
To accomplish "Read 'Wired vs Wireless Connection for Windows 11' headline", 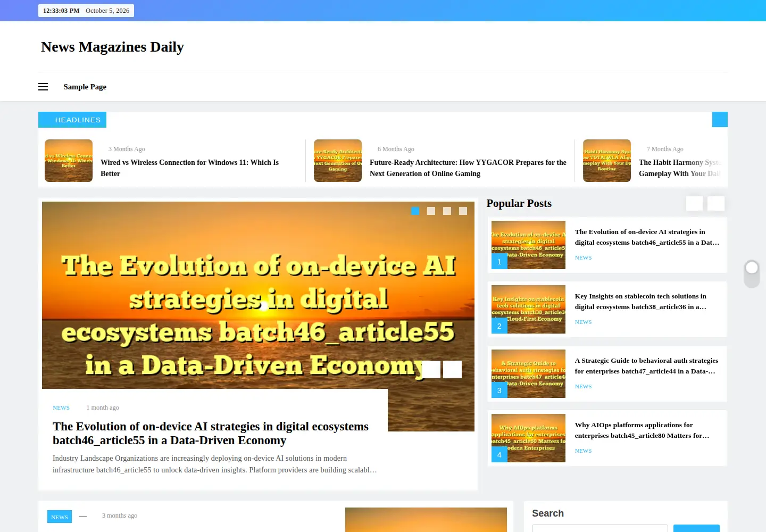I will click(x=189, y=168).
